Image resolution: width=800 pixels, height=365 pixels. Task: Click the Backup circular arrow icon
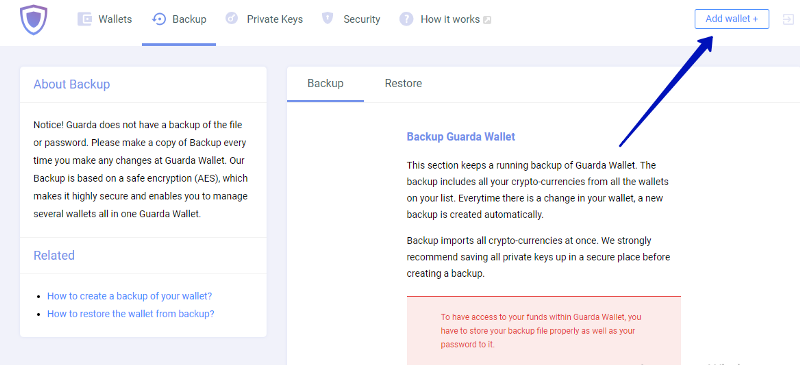(159, 19)
